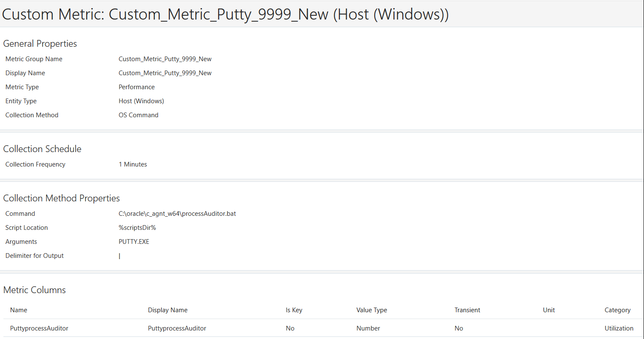Click the Is Key column header
This screenshot has height=339, width=644.
[x=294, y=310]
